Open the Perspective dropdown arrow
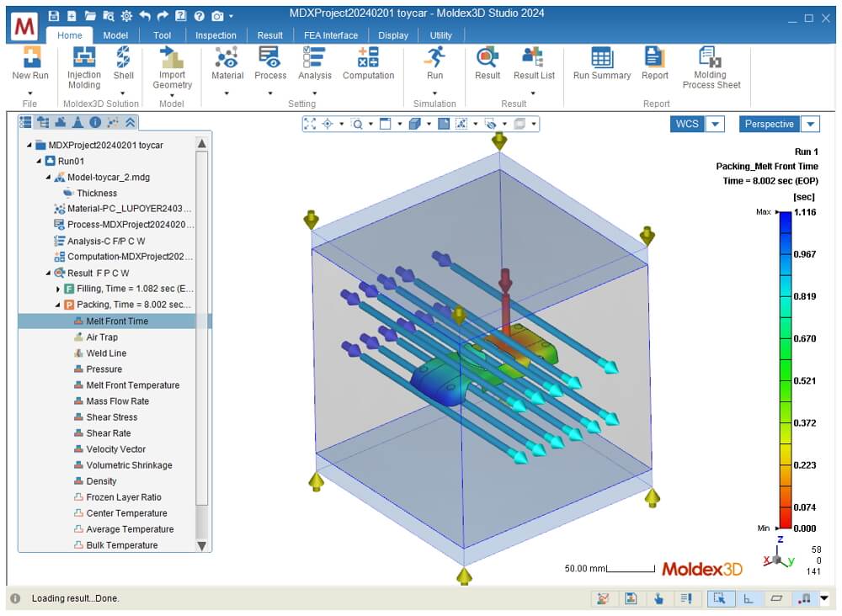 pyautogui.click(x=810, y=124)
